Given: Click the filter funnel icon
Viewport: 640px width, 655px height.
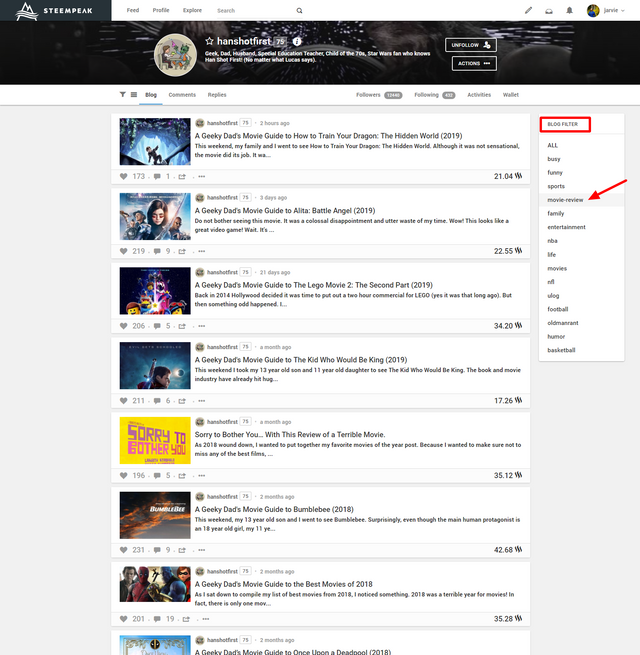Looking at the screenshot, I should [x=122, y=94].
